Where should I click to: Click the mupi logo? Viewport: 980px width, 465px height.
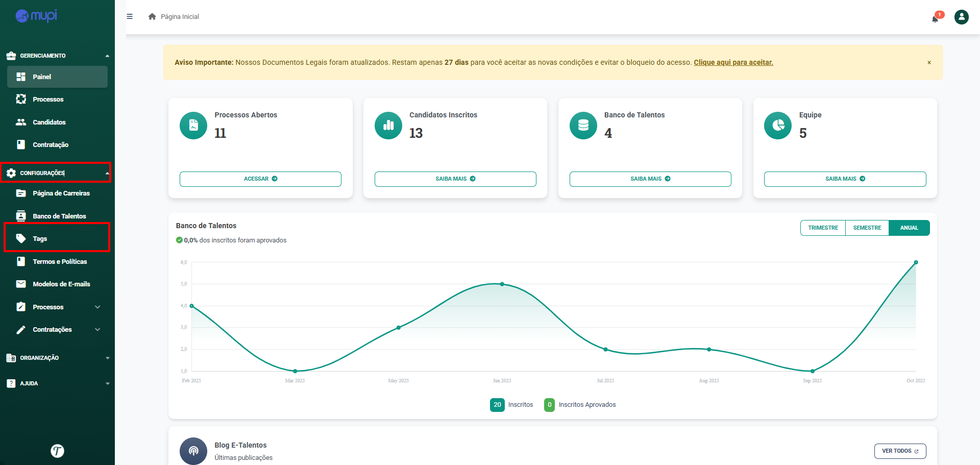pos(36,16)
